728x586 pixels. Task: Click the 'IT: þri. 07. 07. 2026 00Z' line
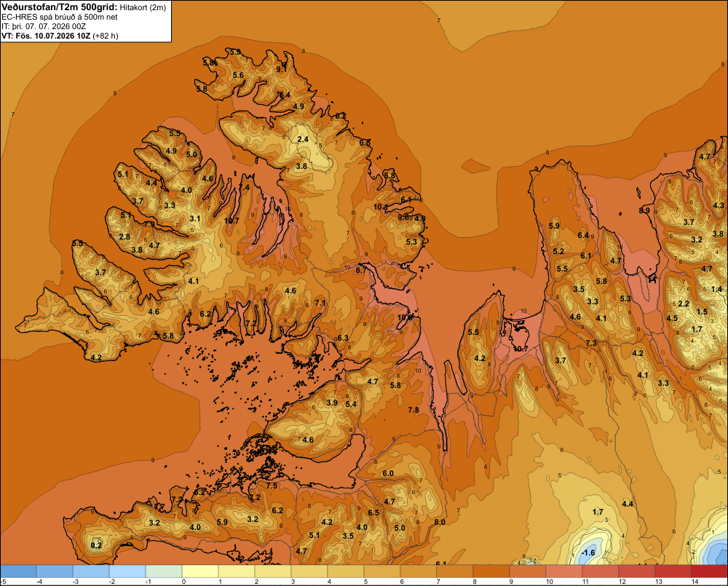click(44, 26)
